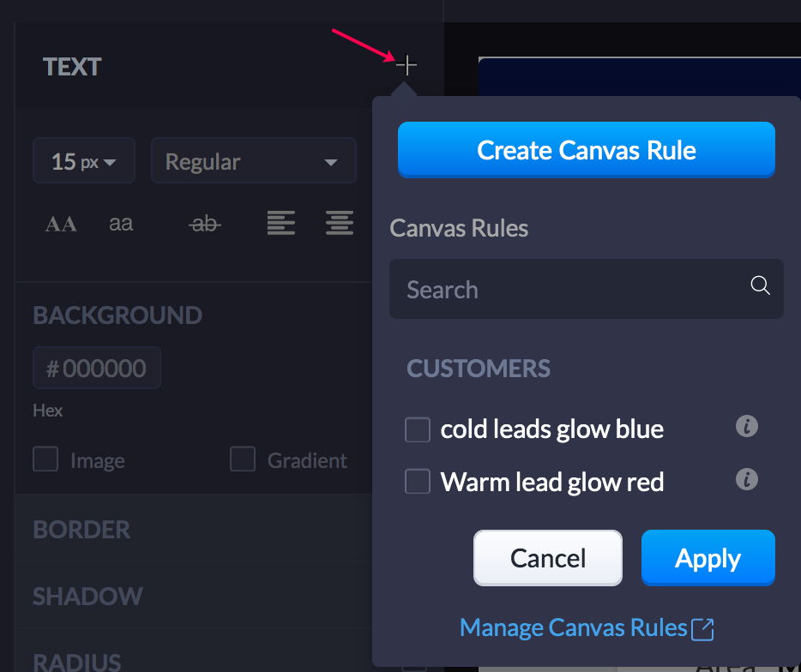
Task: Align text left using the alignment icon
Action: coord(280,221)
